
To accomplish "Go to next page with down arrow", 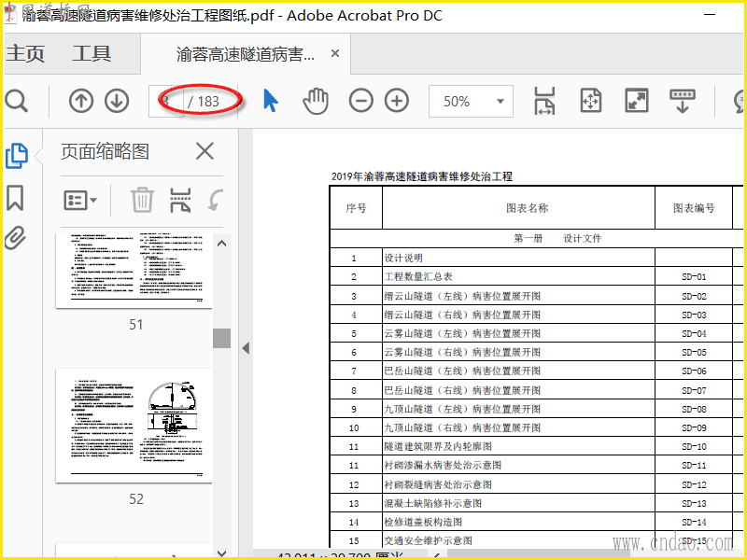I will [x=117, y=101].
